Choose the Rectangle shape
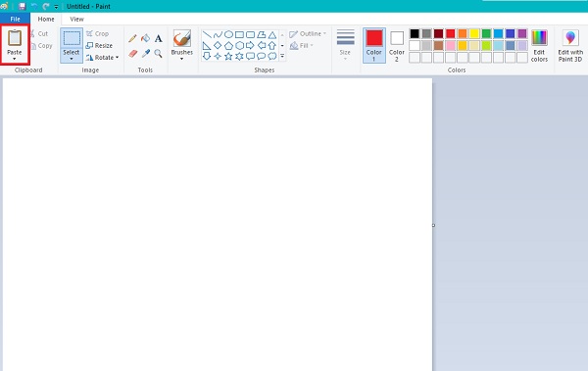Screen dimensions: 588x371 239,35
